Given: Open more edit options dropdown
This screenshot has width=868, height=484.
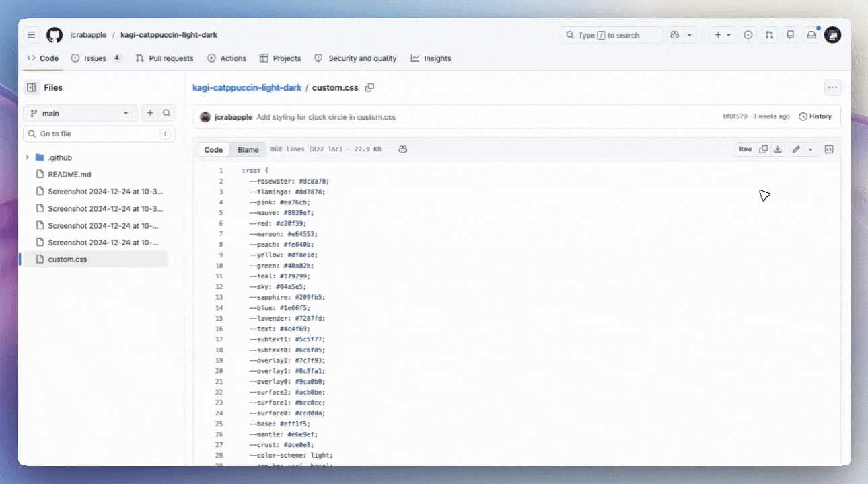Looking at the screenshot, I should (x=810, y=149).
